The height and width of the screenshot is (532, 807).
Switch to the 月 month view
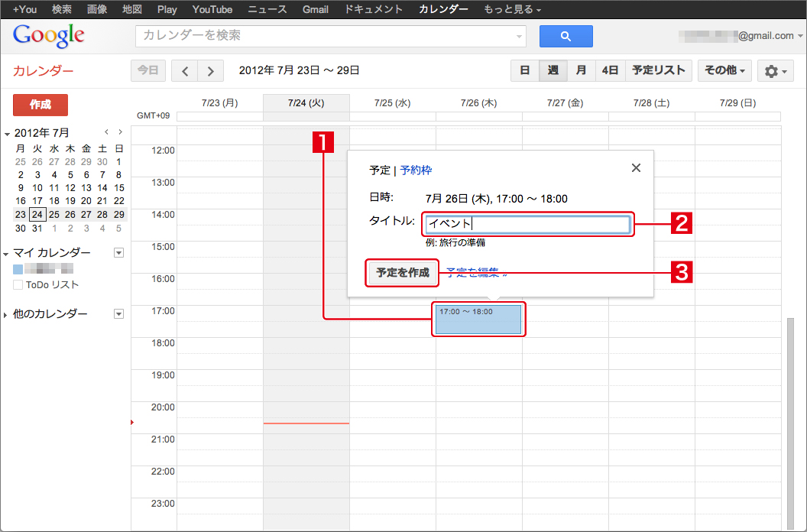pos(581,70)
